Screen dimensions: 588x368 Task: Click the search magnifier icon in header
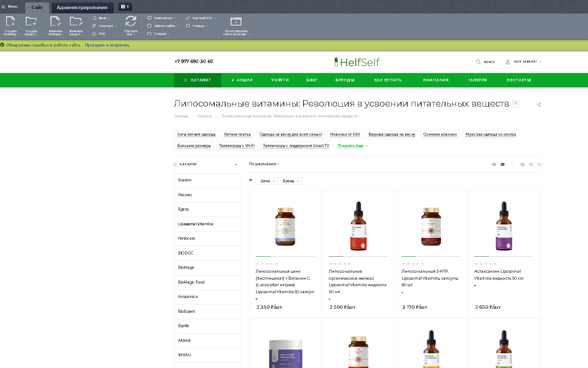[x=478, y=62]
